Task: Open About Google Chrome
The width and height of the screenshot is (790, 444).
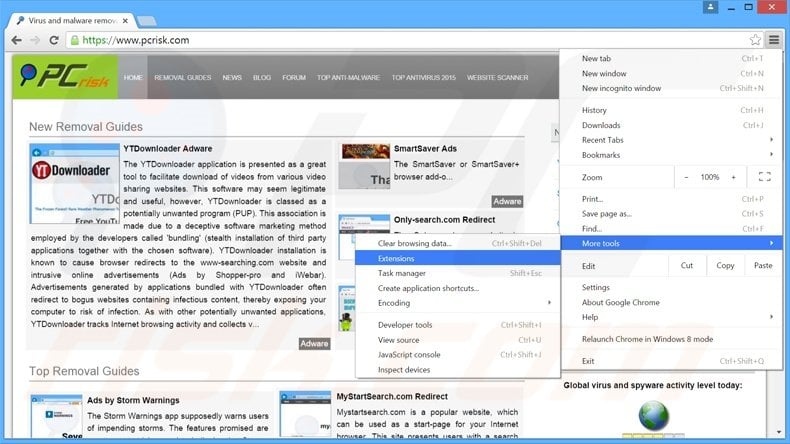Action: [672, 302]
